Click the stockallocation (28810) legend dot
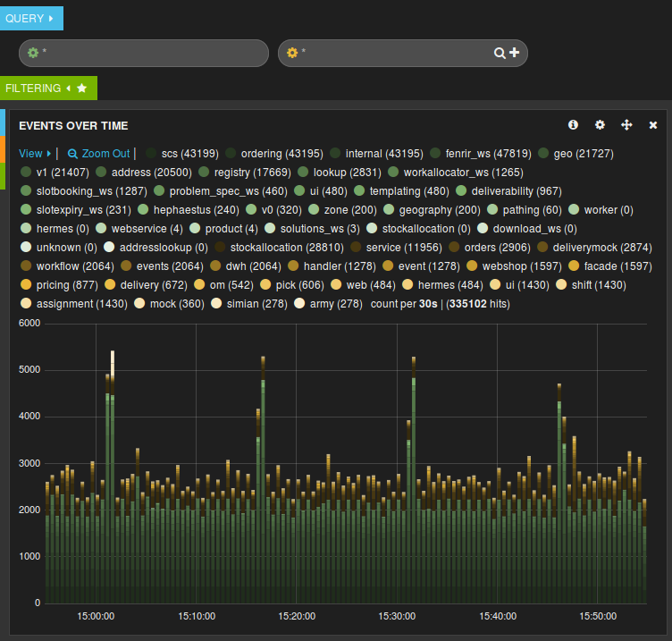The image size is (672, 641). pos(220,247)
